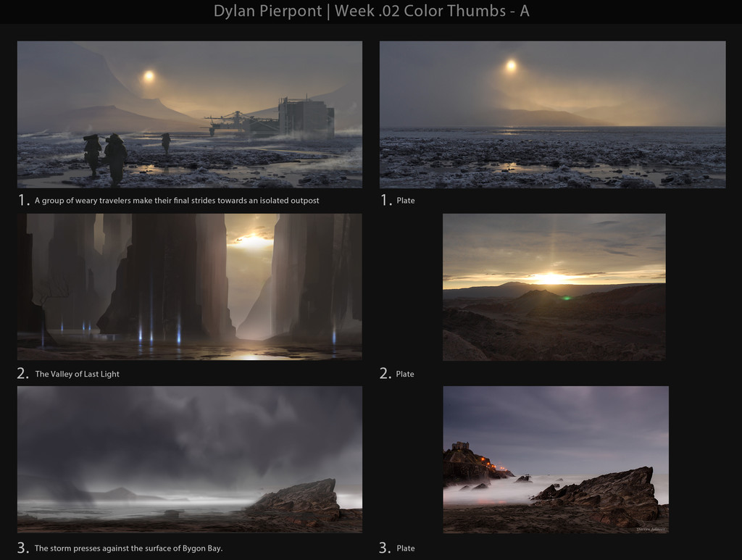Click the Bygon Bay storm painting
742x560 pixels.
[190, 459]
